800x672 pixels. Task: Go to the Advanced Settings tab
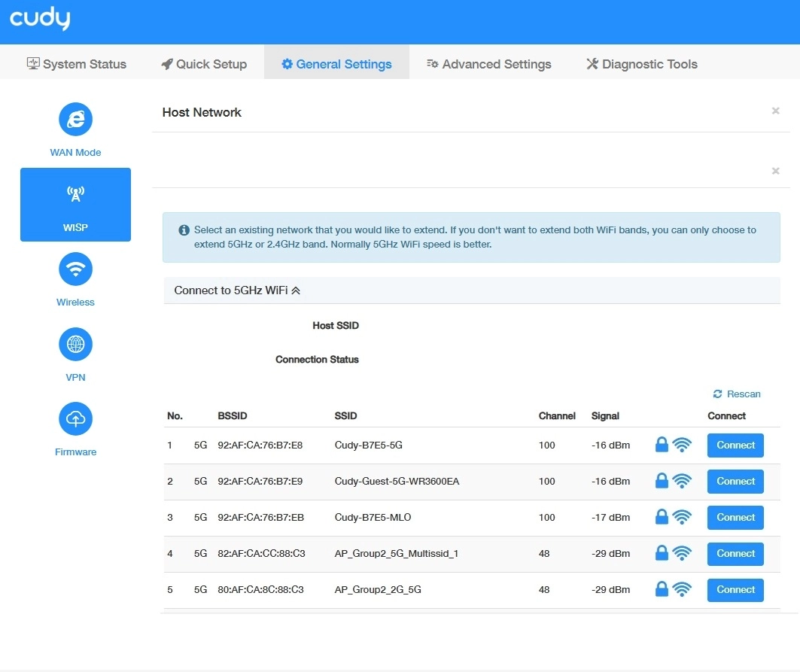point(489,64)
